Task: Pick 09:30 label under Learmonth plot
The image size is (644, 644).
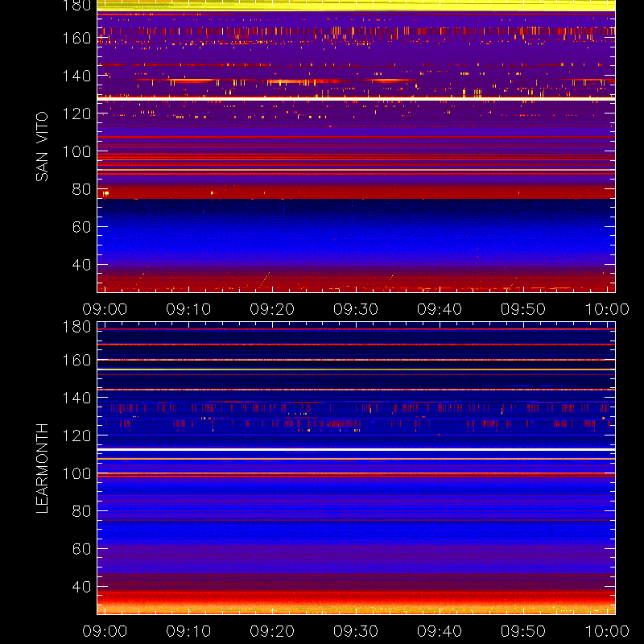Action: click(x=356, y=631)
